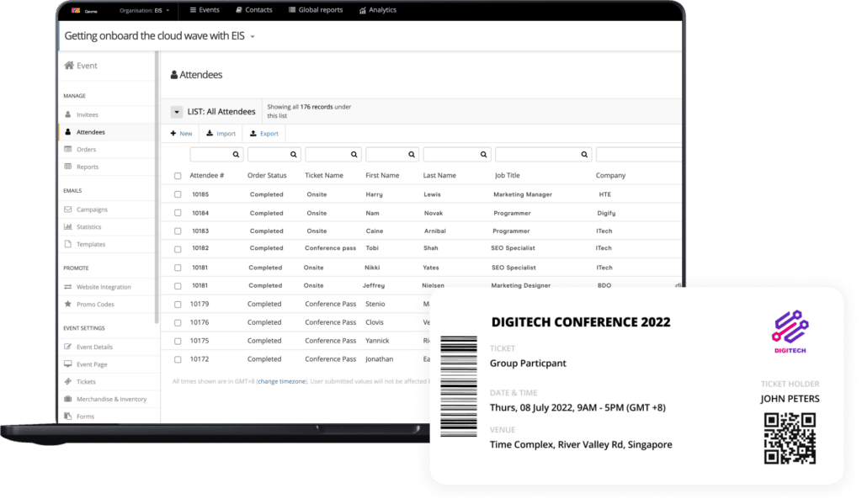The width and height of the screenshot is (862, 504).
Task: Click the Export button
Action: 263,134
